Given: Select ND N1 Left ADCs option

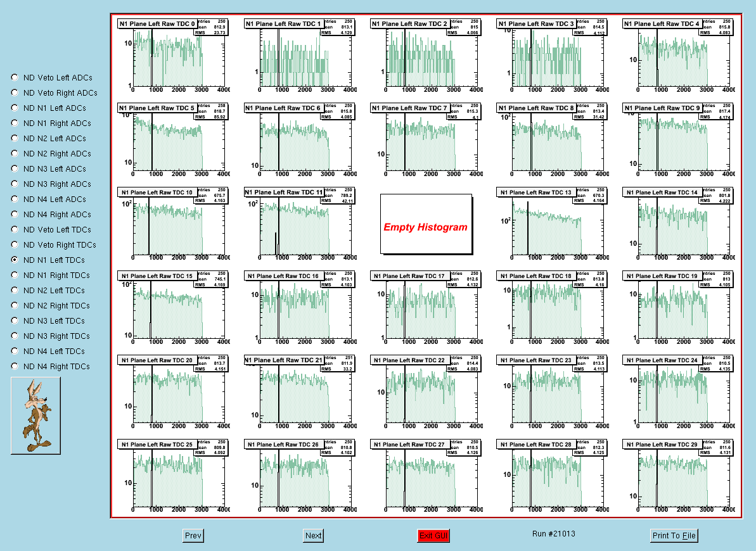Looking at the screenshot, I should pos(15,108).
